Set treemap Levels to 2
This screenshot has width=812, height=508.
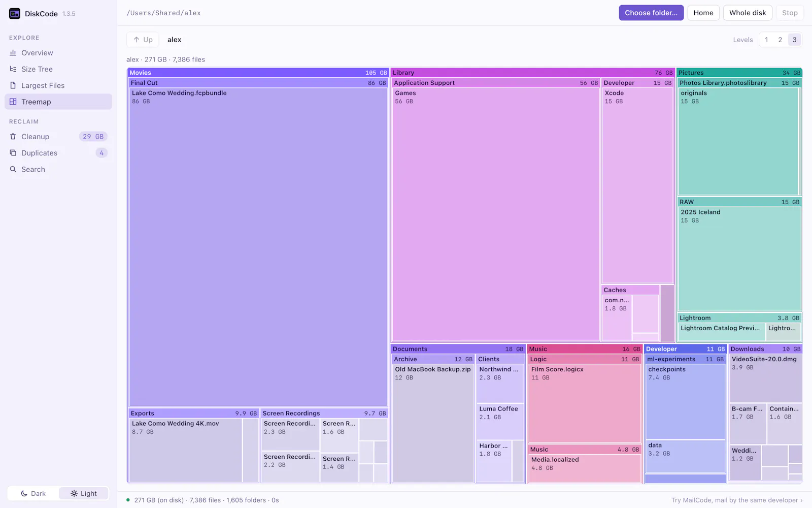(x=780, y=40)
